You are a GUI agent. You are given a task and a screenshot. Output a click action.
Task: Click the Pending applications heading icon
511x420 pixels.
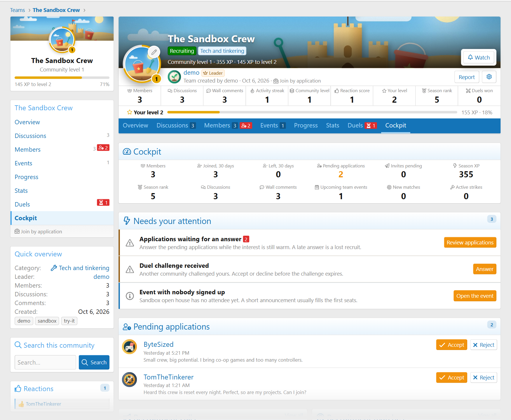(127, 327)
